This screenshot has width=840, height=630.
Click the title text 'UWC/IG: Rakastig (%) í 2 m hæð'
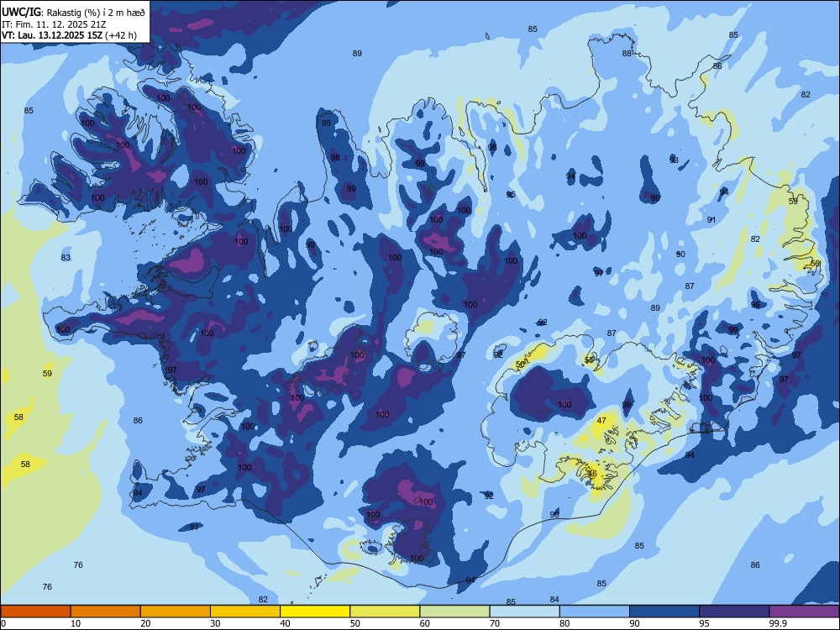click(73, 13)
